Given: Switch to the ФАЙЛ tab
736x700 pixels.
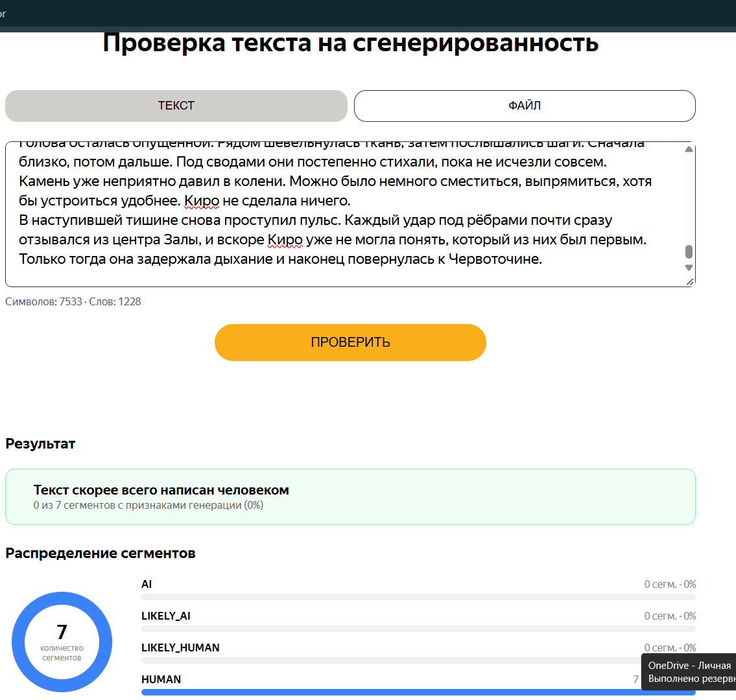Looking at the screenshot, I should 525,106.
